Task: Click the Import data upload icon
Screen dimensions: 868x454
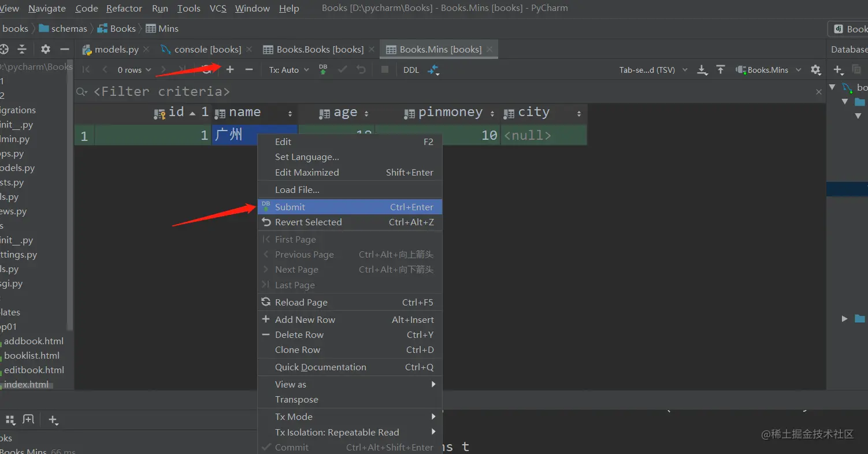Action: (x=721, y=70)
